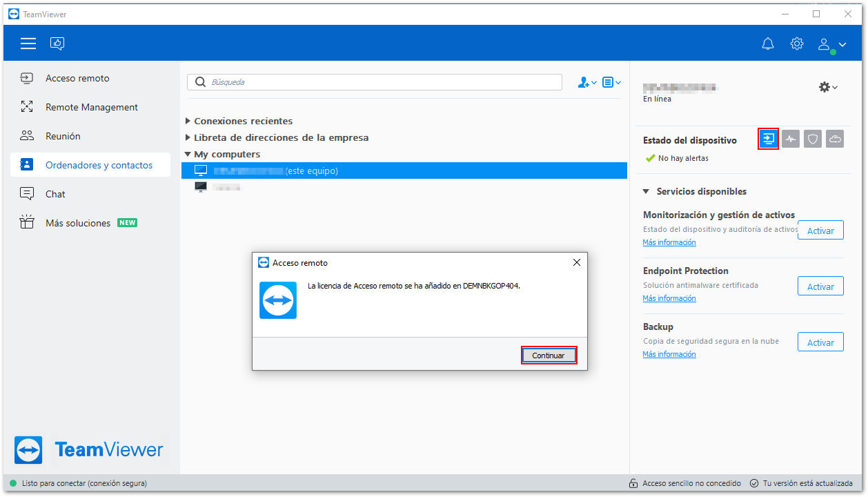Viewport: 868px width, 497px height.
Task: Open the add contact dropdown
Action: click(x=587, y=82)
